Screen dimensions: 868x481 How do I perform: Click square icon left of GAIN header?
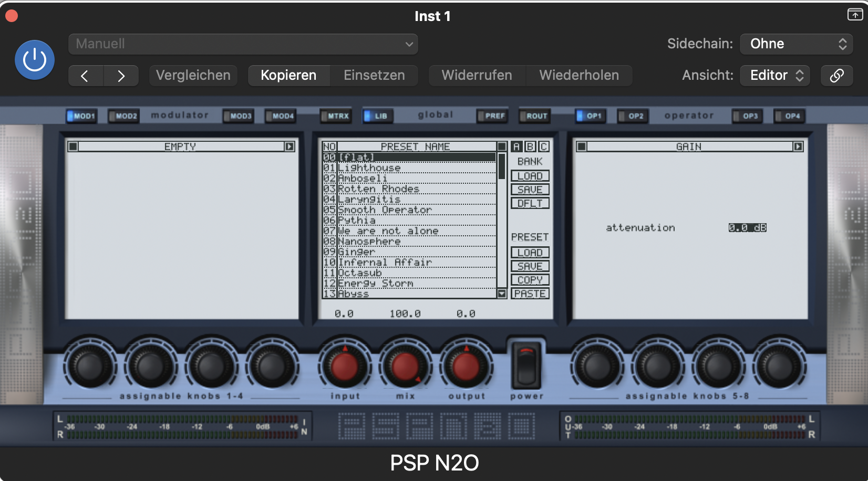(x=582, y=147)
